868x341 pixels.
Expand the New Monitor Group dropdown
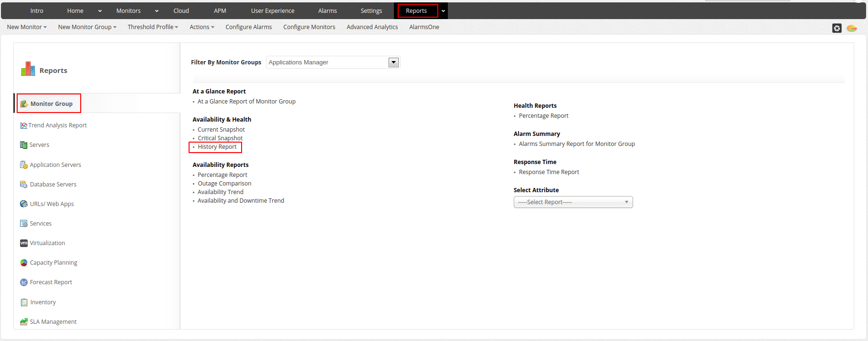pos(87,27)
